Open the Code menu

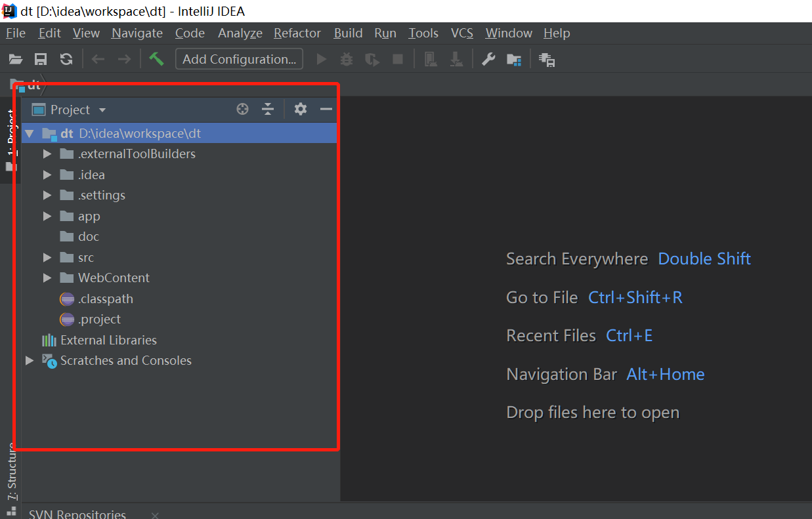190,33
